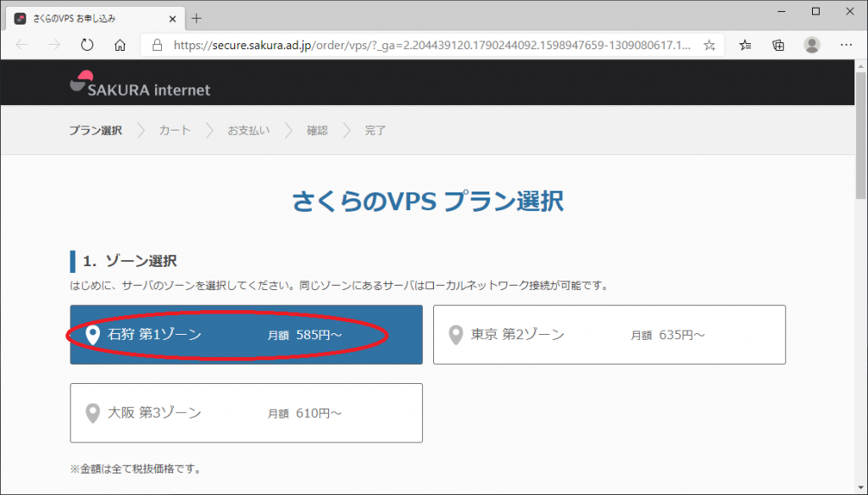Select 大阪 第3ゾーン option
Screen dimensions: 868x495
(246, 413)
